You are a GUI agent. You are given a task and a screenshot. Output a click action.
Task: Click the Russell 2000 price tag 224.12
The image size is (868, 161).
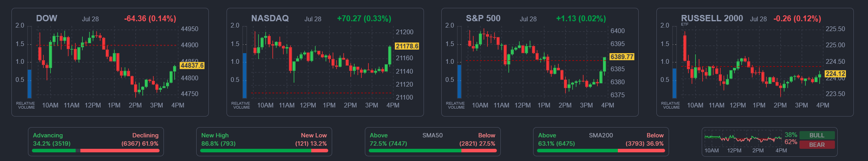point(835,74)
